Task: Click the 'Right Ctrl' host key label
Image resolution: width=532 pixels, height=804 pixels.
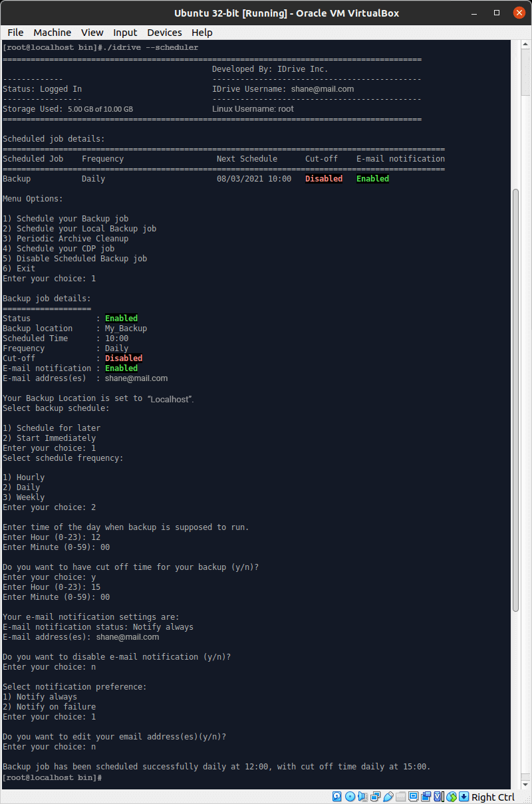Action: 493,797
